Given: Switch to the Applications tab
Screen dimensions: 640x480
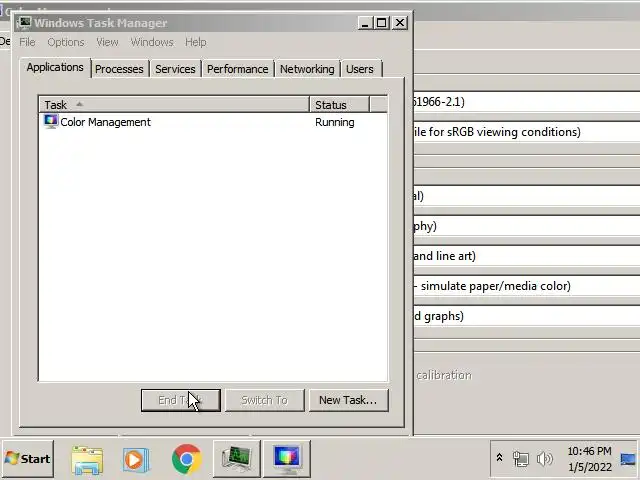Looking at the screenshot, I should pos(55,67).
